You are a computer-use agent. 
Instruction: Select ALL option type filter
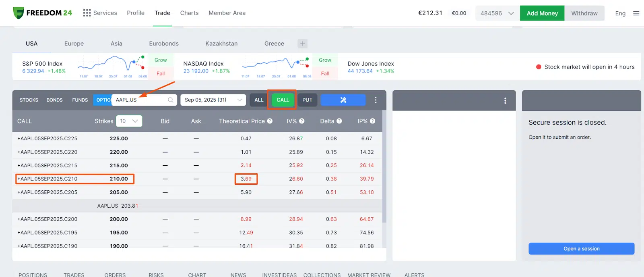259,100
